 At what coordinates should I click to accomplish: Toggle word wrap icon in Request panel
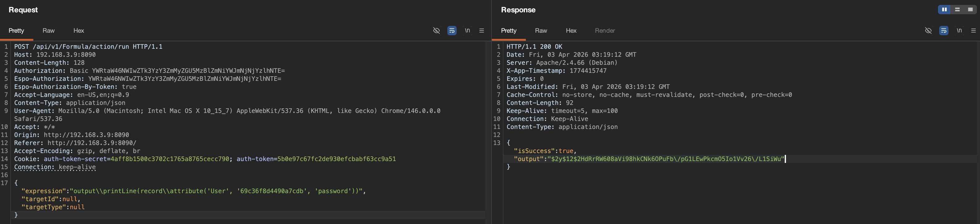[452, 30]
